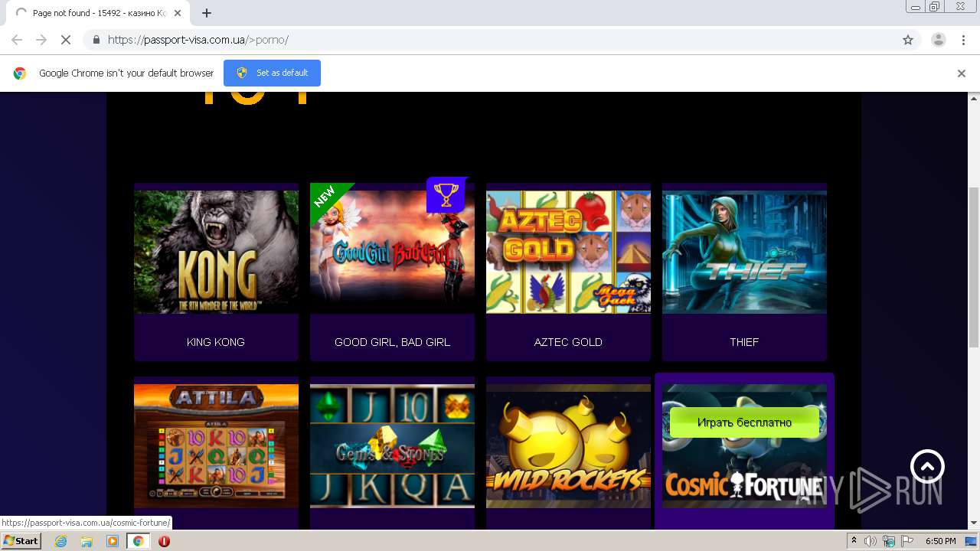Screen dimensions: 980x551
Task: Click the network tray icon
Action: coord(888,541)
